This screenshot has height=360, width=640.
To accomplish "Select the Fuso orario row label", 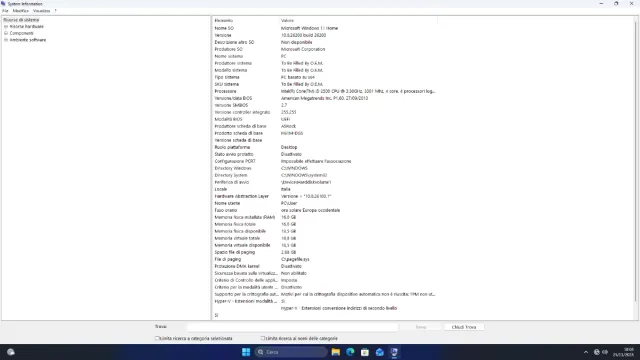I will coord(226,210).
